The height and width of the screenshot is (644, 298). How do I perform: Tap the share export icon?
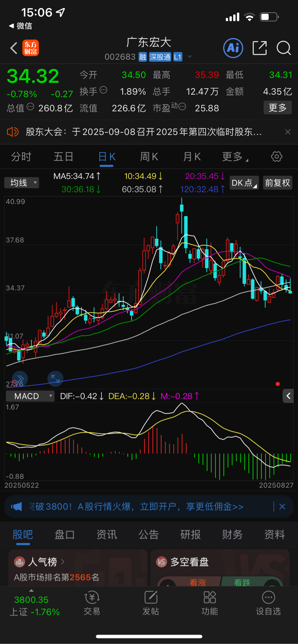pyautogui.click(x=260, y=48)
